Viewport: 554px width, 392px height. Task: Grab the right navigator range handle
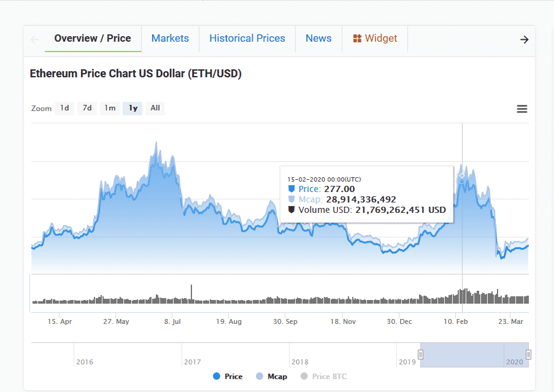[x=528, y=354]
